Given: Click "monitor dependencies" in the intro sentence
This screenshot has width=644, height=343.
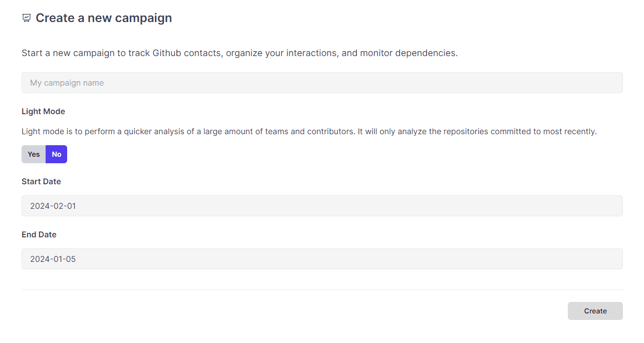Looking at the screenshot, I should coord(408,53).
